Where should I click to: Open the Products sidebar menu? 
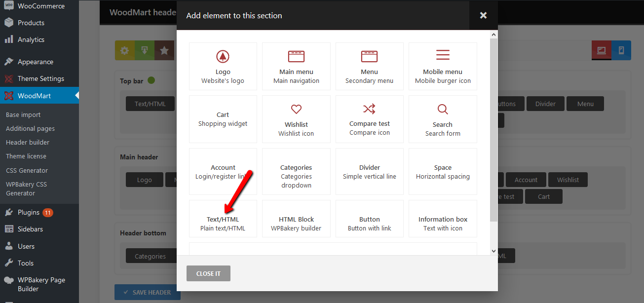click(39, 23)
